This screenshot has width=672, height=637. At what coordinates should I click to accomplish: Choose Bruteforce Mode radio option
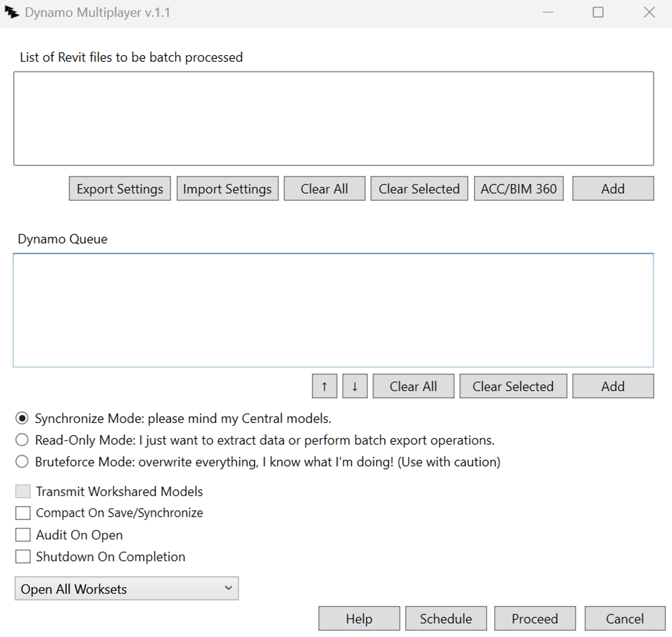[22, 462]
